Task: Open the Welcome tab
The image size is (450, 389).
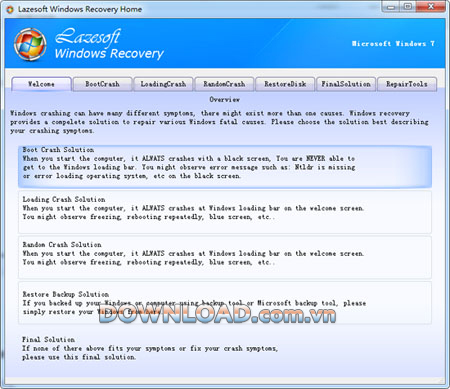Action: click(x=41, y=84)
